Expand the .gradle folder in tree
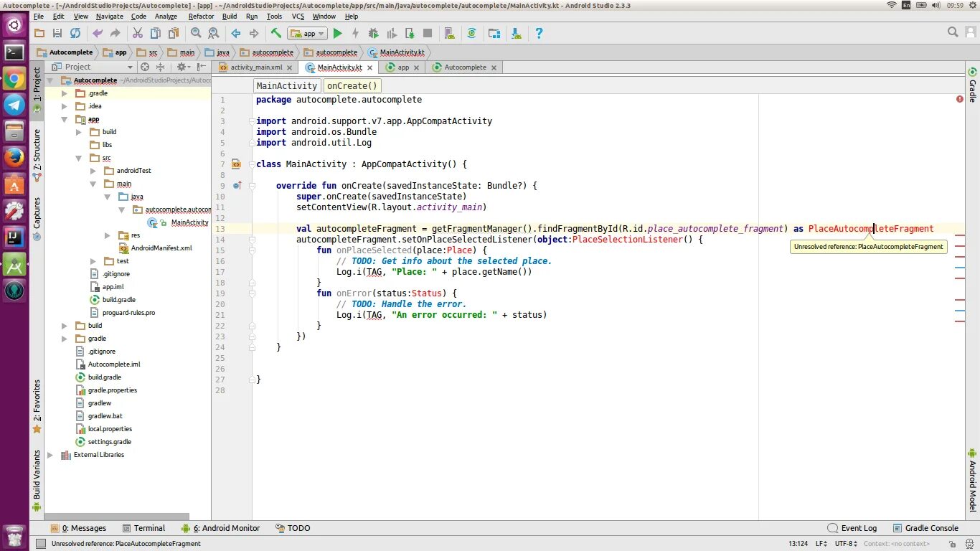The image size is (980, 551). (x=64, y=93)
